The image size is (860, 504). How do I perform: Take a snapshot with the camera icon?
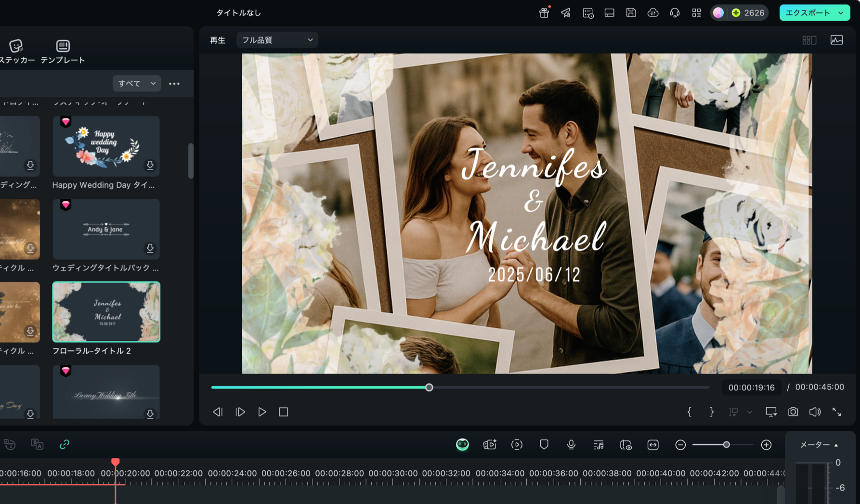pyautogui.click(x=793, y=412)
